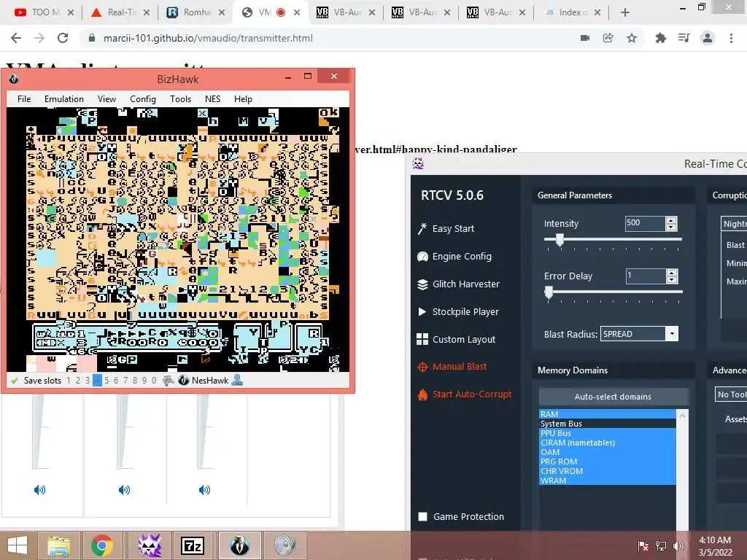Viewport: 747px width, 560px height.
Task: Toggle the System Bus memory domain
Action: coord(608,424)
